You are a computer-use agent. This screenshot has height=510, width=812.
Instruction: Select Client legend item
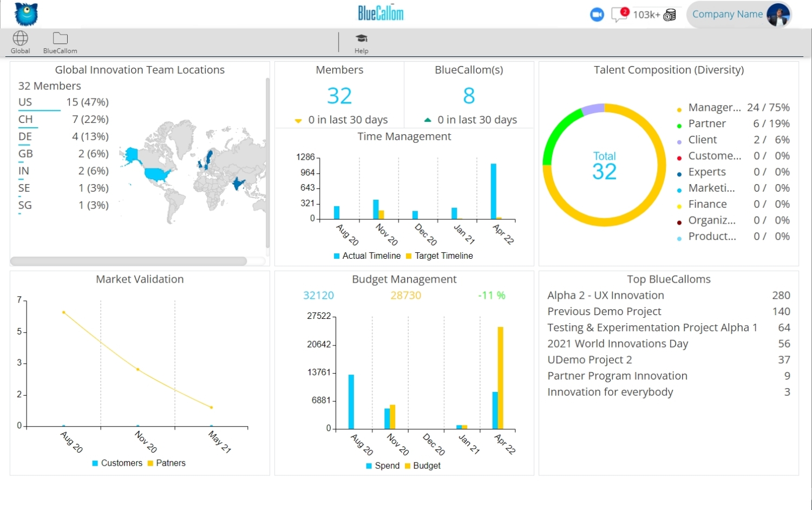tap(733, 140)
